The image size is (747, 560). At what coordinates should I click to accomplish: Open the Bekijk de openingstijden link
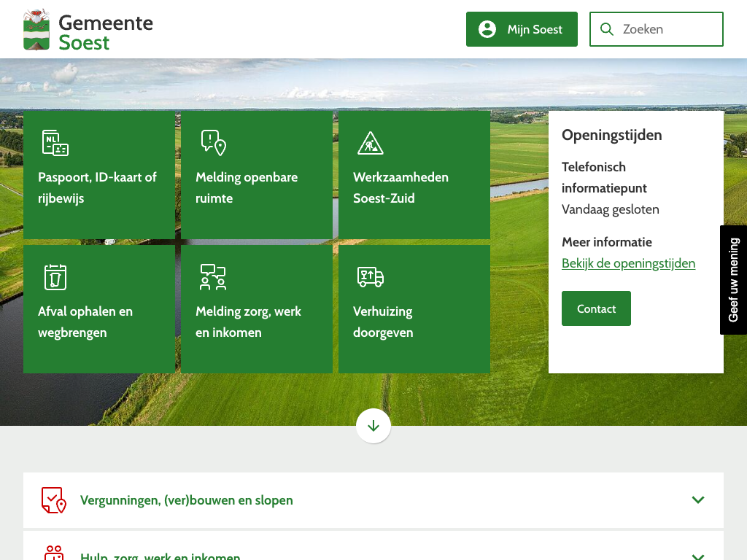(x=628, y=263)
